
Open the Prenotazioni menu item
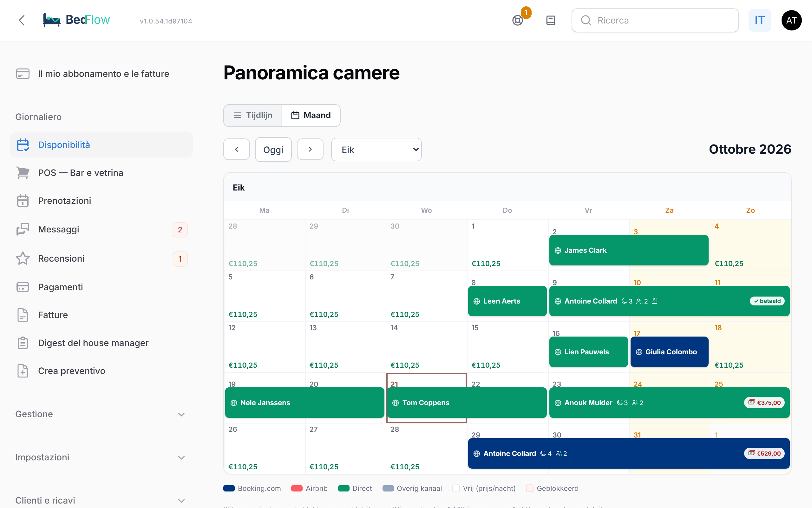point(101,201)
